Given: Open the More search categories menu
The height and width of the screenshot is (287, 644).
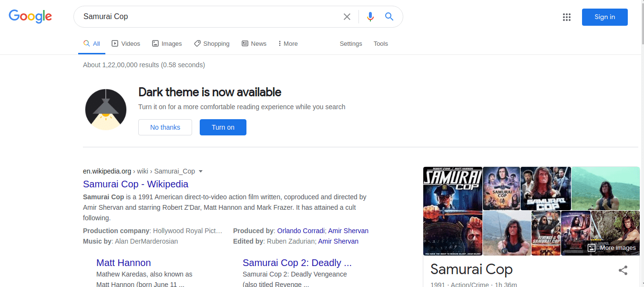Looking at the screenshot, I should [x=288, y=43].
